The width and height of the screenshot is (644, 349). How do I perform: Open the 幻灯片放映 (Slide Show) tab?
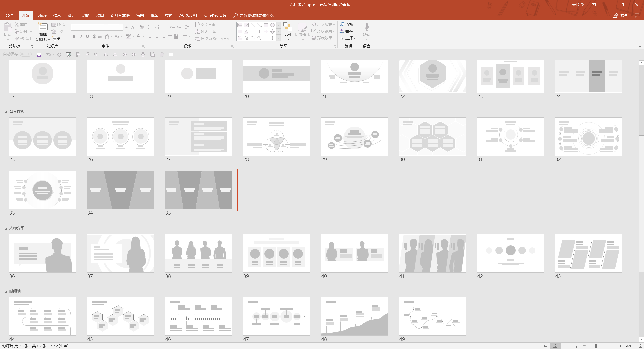click(x=120, y=15)
